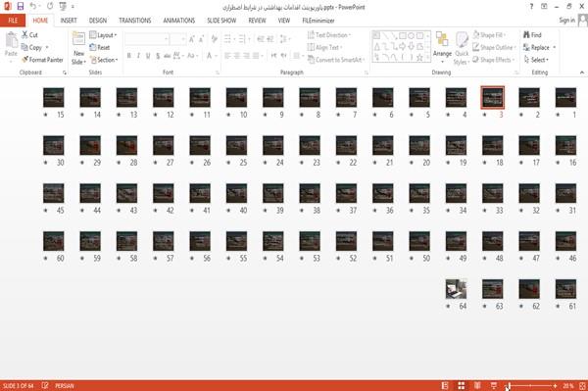This screenshot has height=391, width=588.
Task: Switch to the SLIDE SHOW tab
Action: pos(221,21)
